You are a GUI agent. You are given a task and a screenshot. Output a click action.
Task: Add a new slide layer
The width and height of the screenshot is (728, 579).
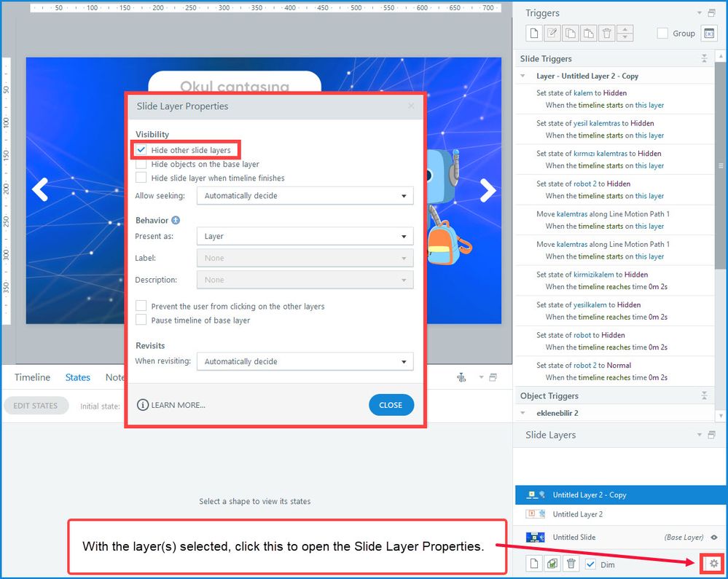pos(534,564)
